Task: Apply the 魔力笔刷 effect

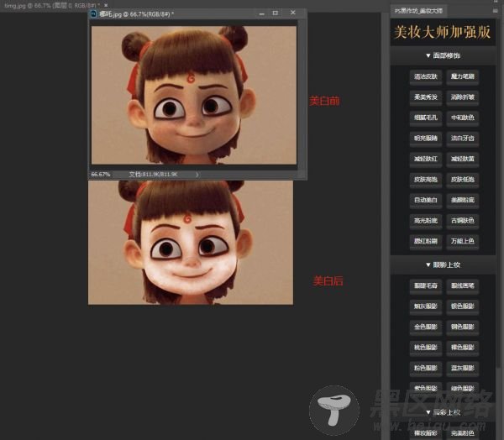Action: [x=463, y=76]
